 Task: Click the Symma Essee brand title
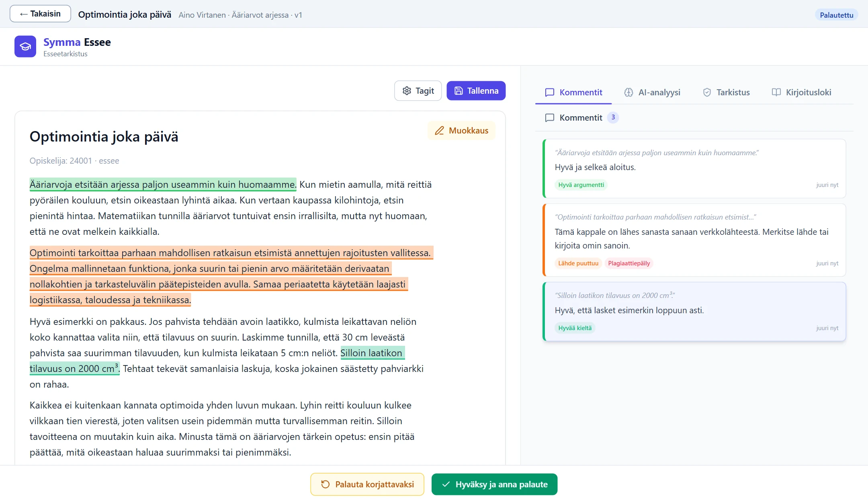tap(77, 42)
